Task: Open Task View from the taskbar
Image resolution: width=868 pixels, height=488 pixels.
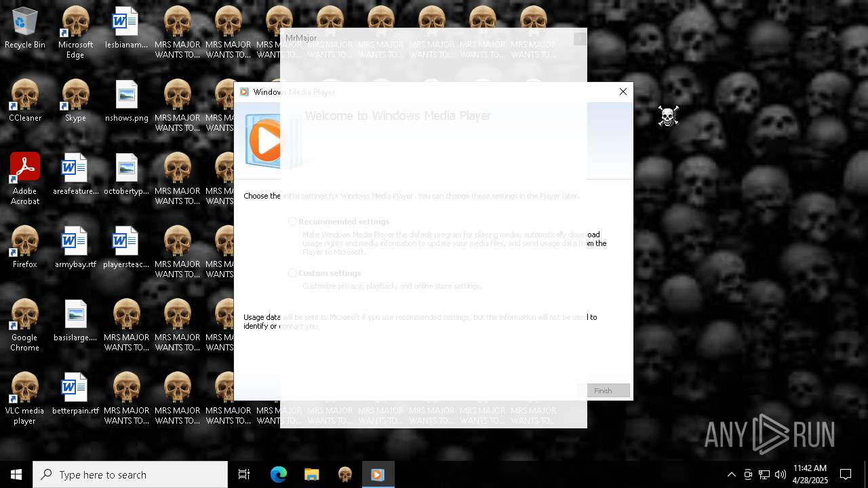Action: [x=244, y=474]
